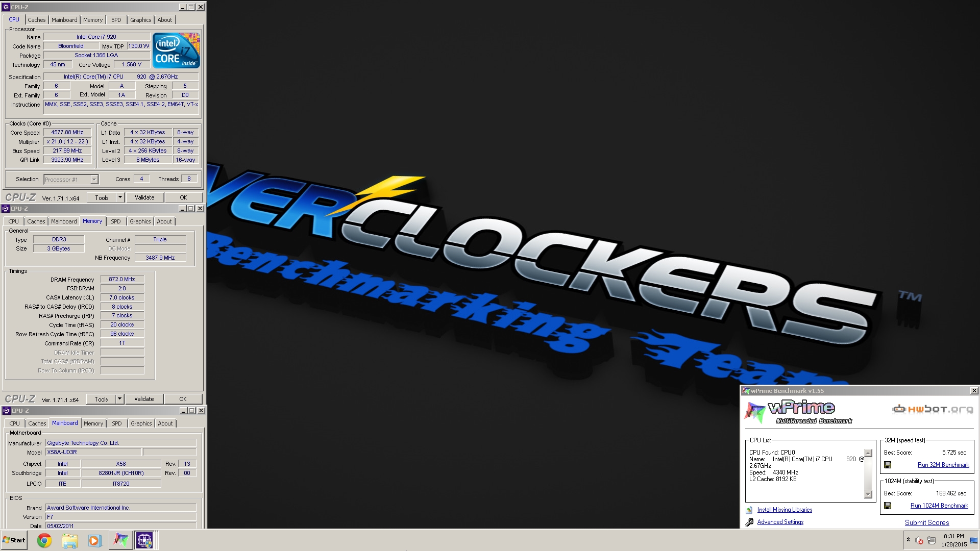Click the save icon under 32M speed test
Screen dimensions: 980x551
888,465
